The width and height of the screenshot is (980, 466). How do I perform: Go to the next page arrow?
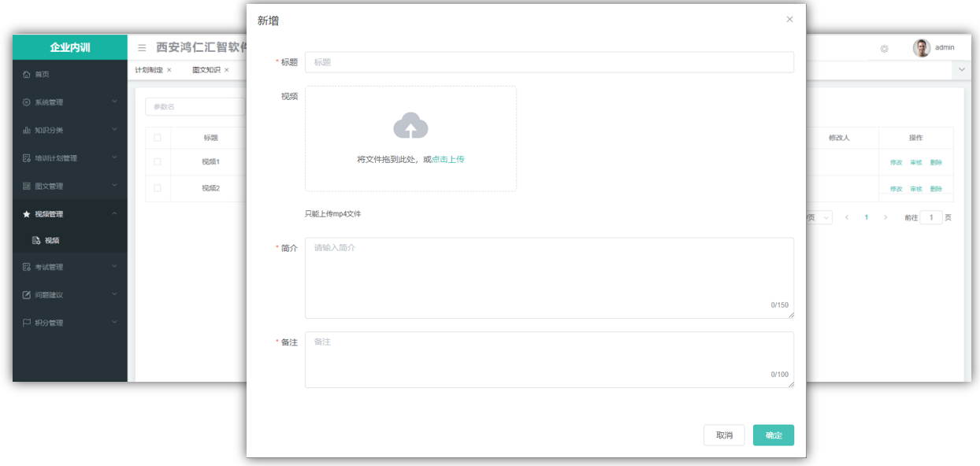pos(885,217)
